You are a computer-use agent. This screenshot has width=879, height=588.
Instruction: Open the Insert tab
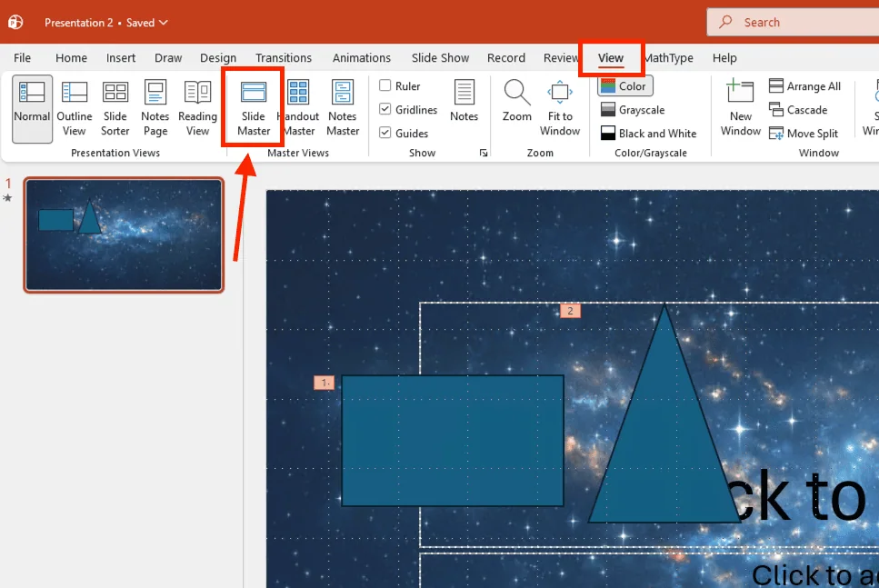[x=121, y=58]
